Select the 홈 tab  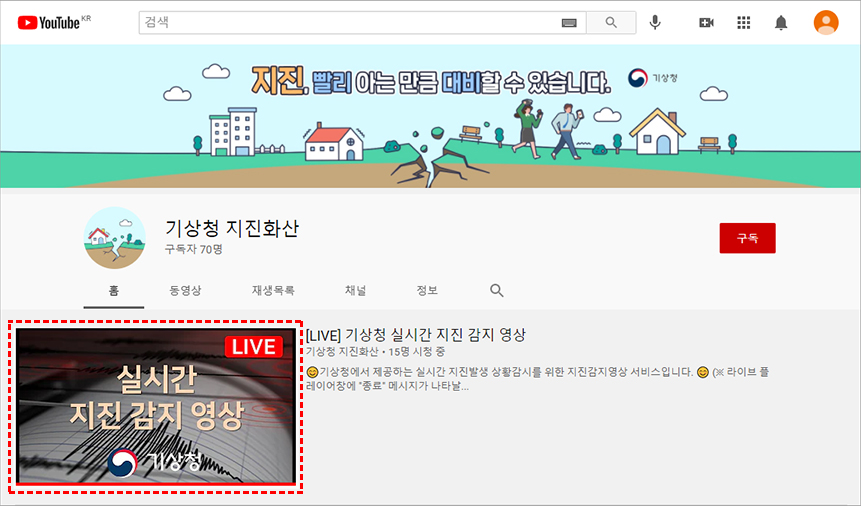click(x=114, y=290)
